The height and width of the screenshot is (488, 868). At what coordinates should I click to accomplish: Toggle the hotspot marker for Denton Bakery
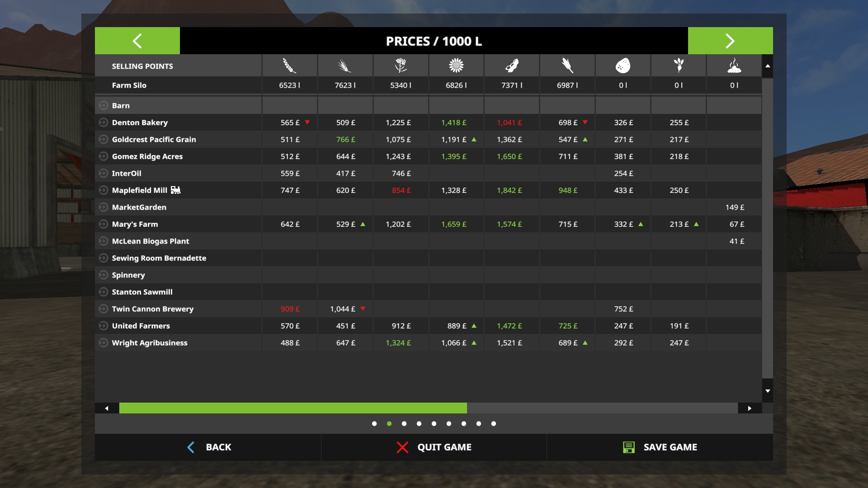104,122
